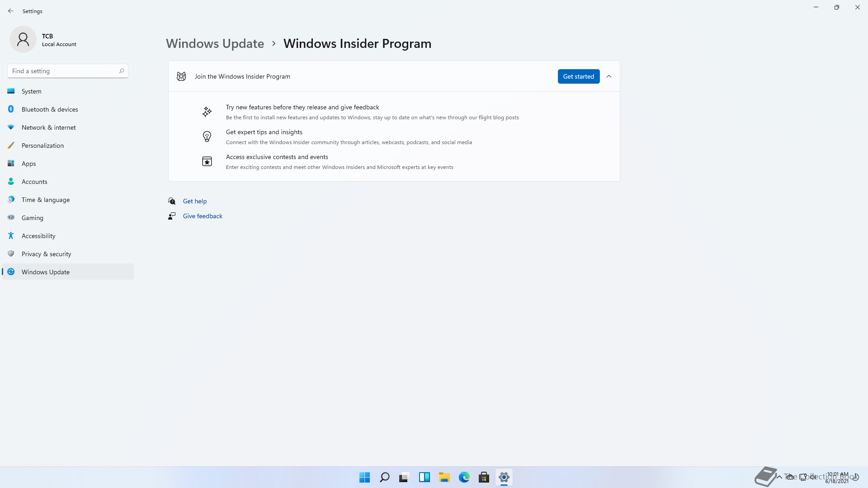Viewport: 868px width, 488px height.
Task: Click the Network wifi icon in sidebar
Action: 11,127
